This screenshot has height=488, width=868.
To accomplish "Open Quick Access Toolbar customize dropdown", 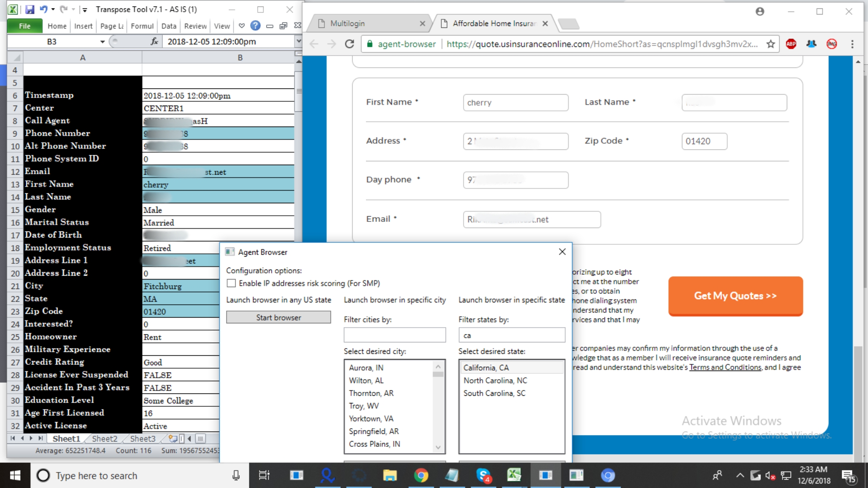I will point(85,10).
